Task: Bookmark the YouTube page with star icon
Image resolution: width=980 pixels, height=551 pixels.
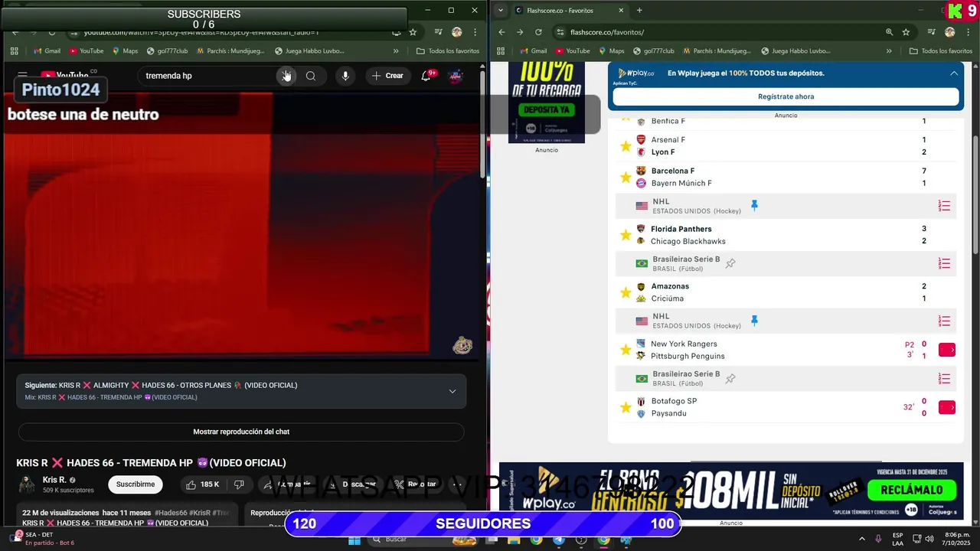Action: point(413,32)
